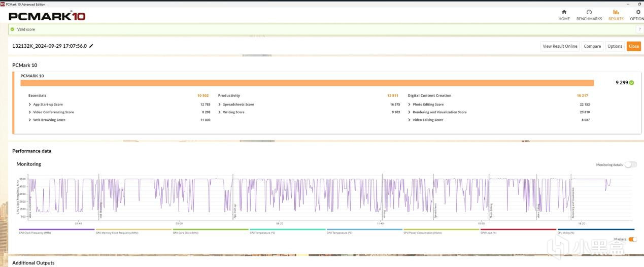Toggle the Markers switch
The height and width of the screenshot is (267, 644).
pyautogui.click(x=632, y=239)
